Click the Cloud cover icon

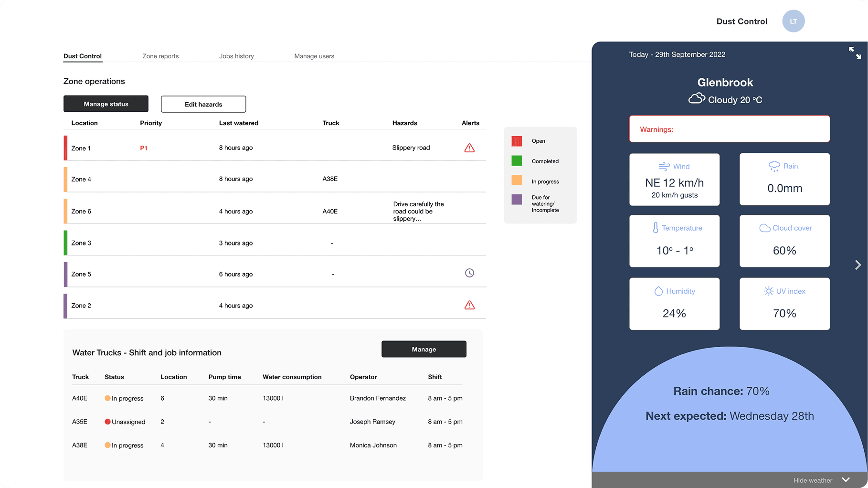tap(765, 228)
